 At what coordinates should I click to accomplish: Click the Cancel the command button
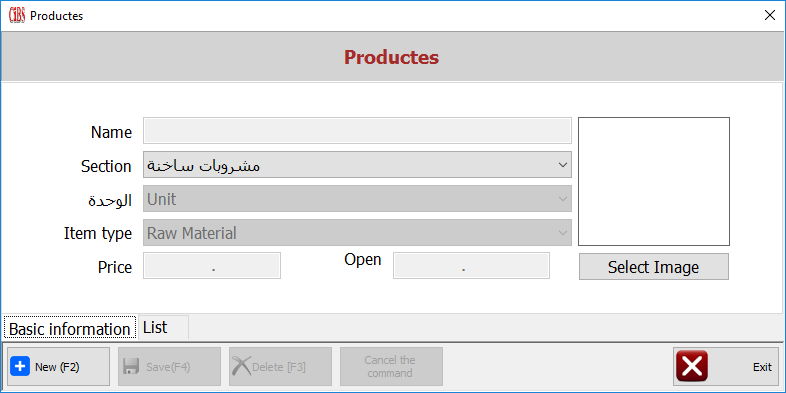391,366
